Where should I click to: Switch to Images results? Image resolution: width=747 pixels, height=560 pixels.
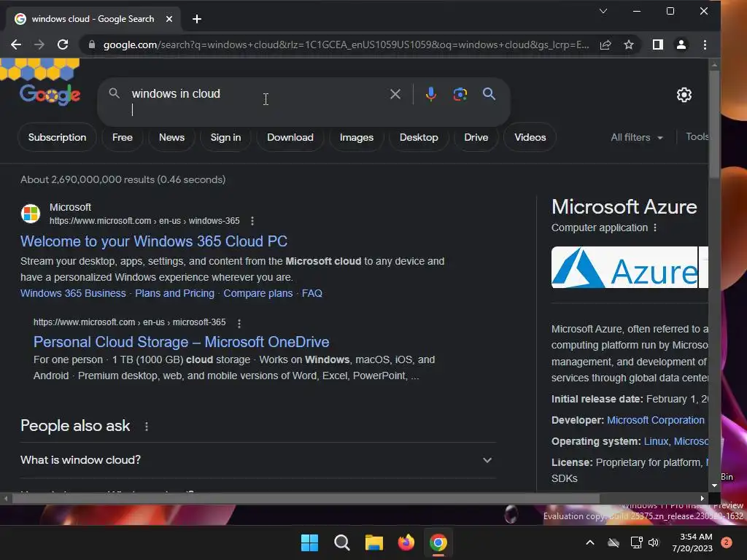(x=356, y=138)
